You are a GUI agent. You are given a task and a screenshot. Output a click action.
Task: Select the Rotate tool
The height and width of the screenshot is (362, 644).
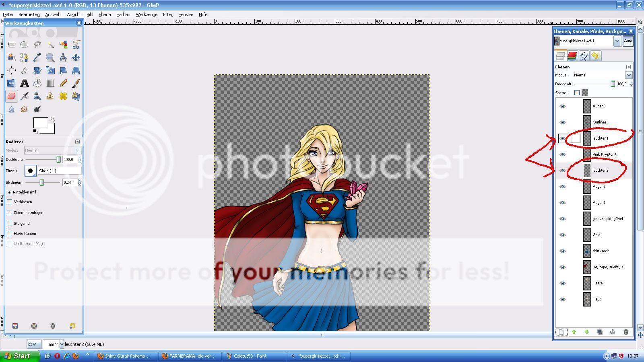(37, 70)
